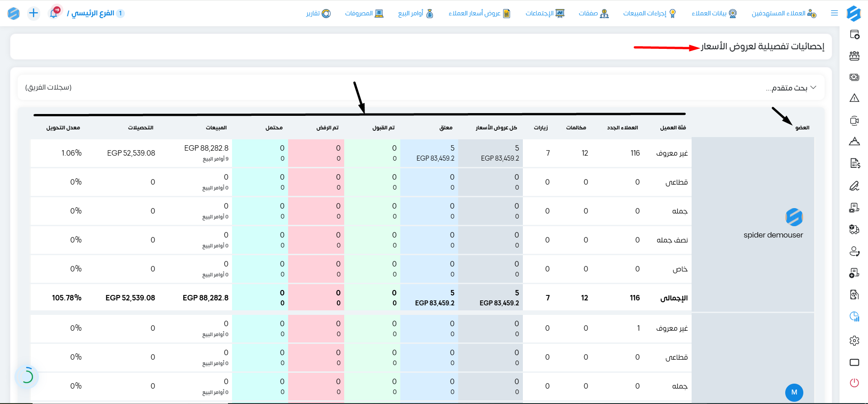The height and width of the screenshot is (404, 868).
Task: Open the register with plus sidebar icon
Action: [854, 273]
